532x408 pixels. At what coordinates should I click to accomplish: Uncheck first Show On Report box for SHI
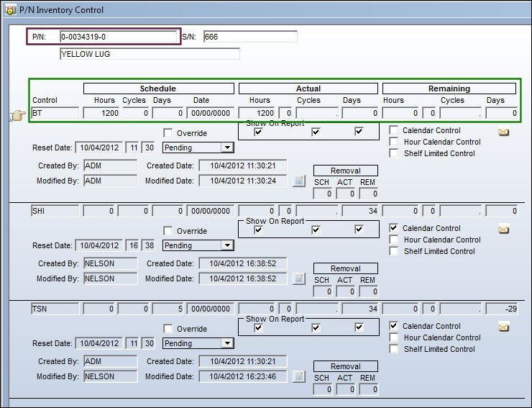(258, 230)
